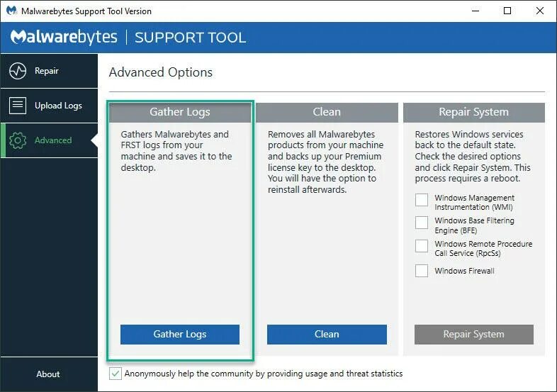557x392 pixels.
Task: Enable the Windows Management Instrumentation checkbox
Action: point(422,200)
